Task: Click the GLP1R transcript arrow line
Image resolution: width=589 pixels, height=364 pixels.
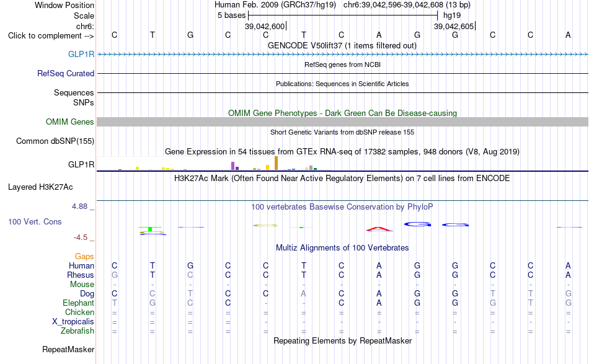Action: pyautogui.click(x=342, y=55)
